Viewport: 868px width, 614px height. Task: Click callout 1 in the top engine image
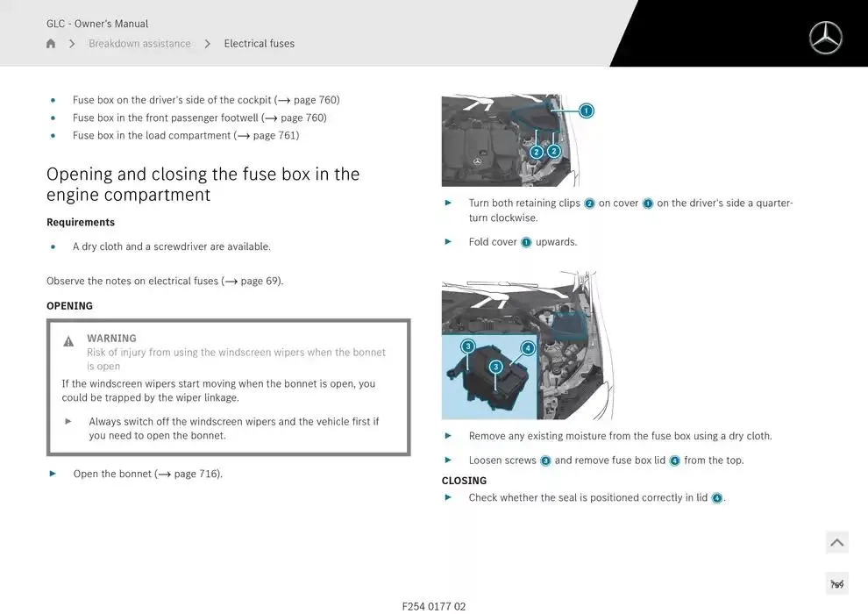click(587, 111)
